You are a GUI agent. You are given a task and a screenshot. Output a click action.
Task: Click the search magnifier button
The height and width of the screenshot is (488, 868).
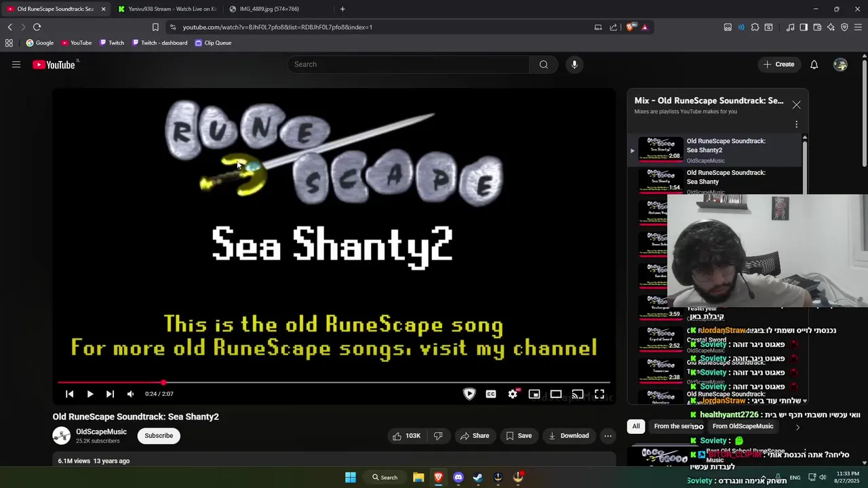(543, 64)
